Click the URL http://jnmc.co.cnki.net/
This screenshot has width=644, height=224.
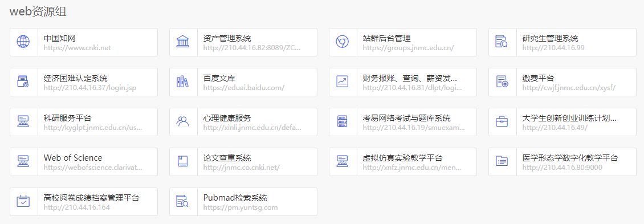click(x=242, y=167)
